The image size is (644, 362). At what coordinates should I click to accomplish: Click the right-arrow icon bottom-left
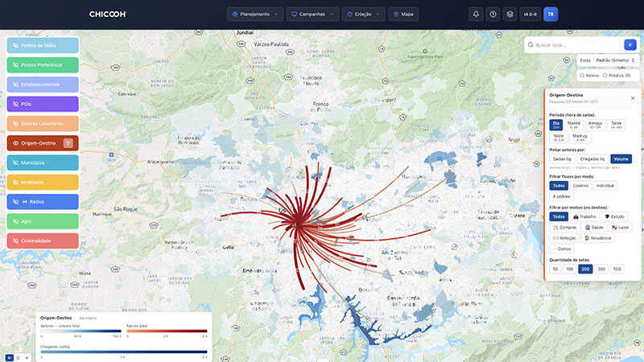point(27,358)
